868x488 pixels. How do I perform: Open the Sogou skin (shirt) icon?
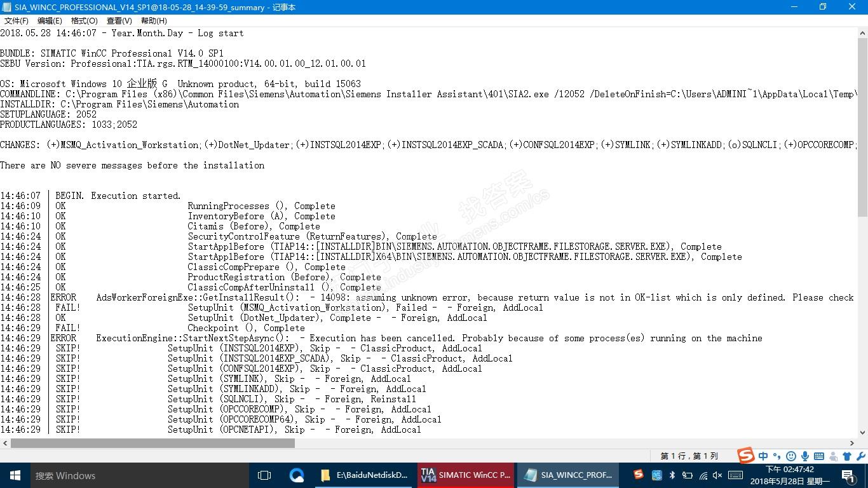(847, 456)
